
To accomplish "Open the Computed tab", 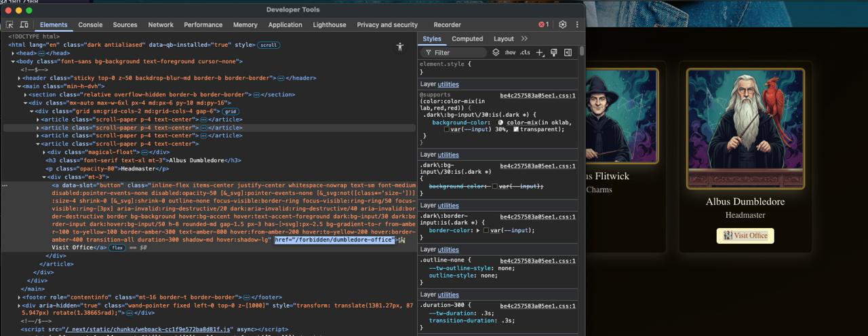I will [467, 39].
